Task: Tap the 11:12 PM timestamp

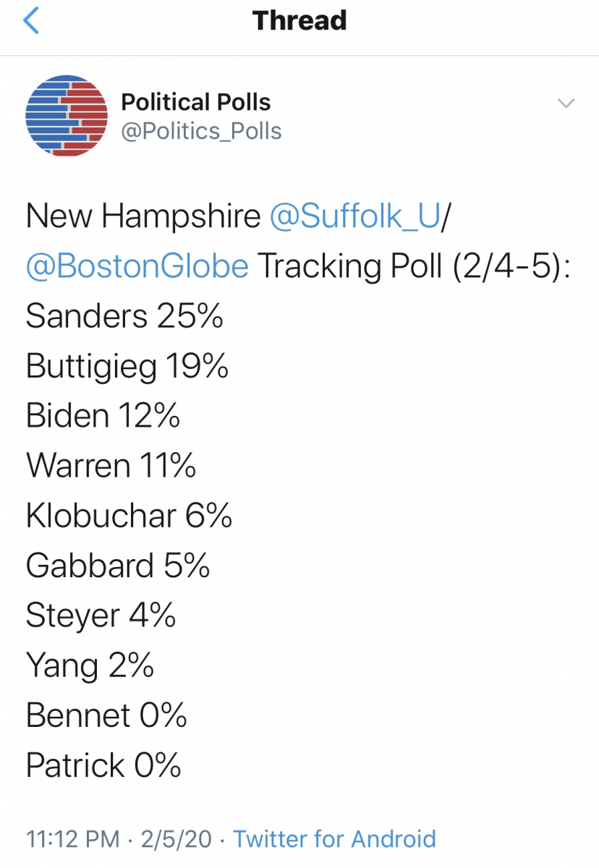Action: 72,839
